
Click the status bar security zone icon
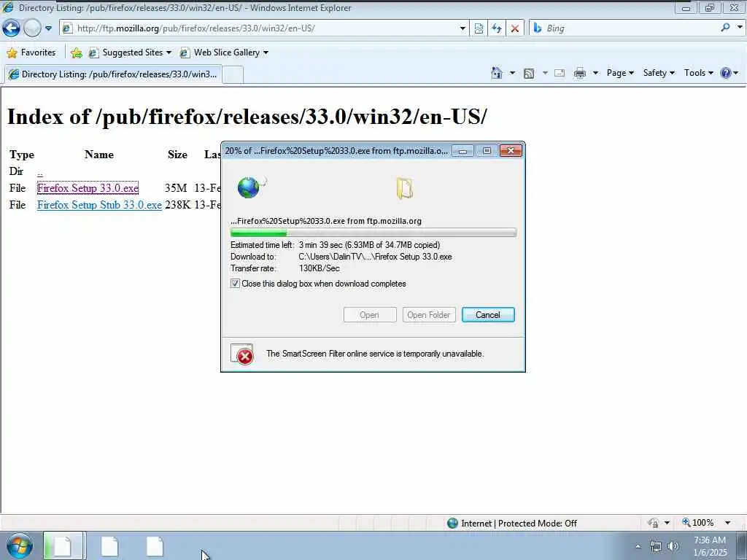pyautogui.click(x=452, y=524)
